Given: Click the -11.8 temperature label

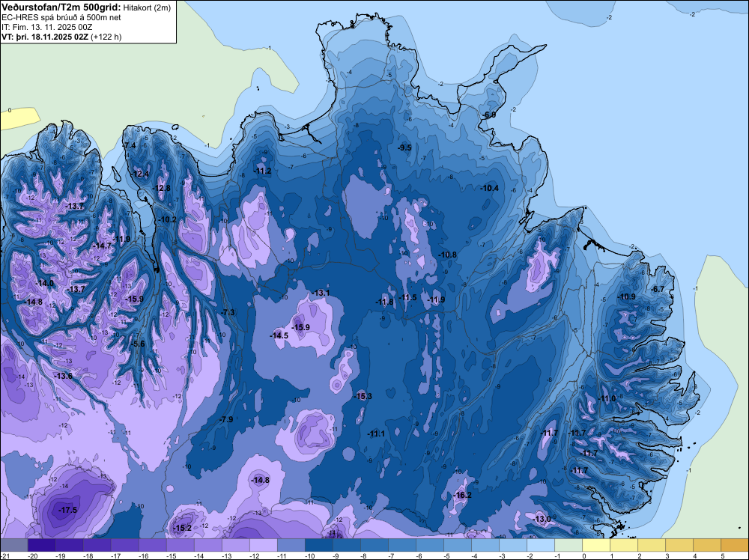Looking at the screenshot, I should (384, 302).
